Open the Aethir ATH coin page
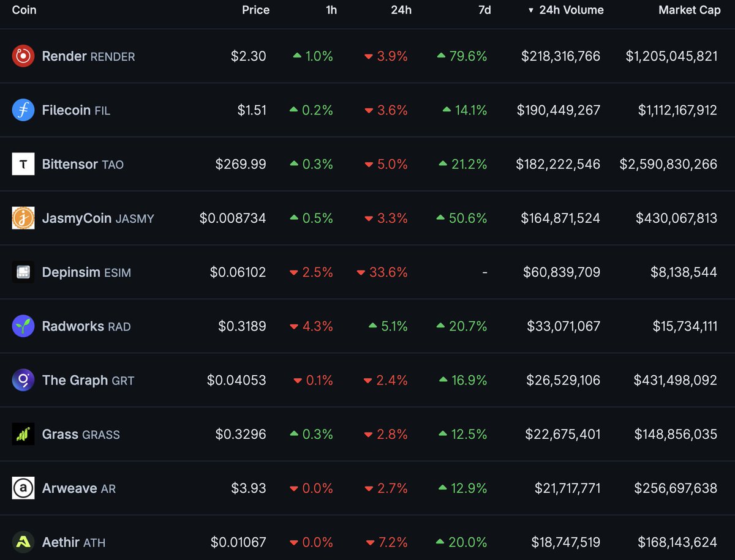 point(74,542)
